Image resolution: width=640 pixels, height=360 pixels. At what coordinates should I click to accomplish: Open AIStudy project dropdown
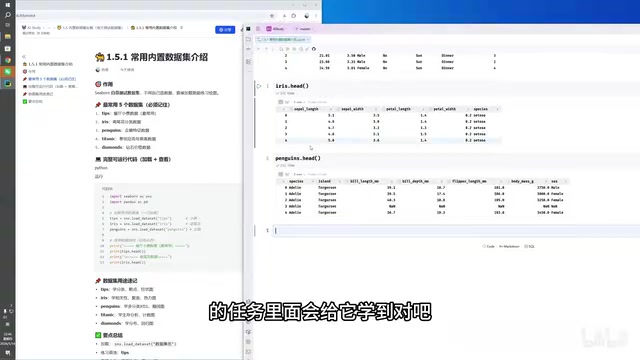276,29
